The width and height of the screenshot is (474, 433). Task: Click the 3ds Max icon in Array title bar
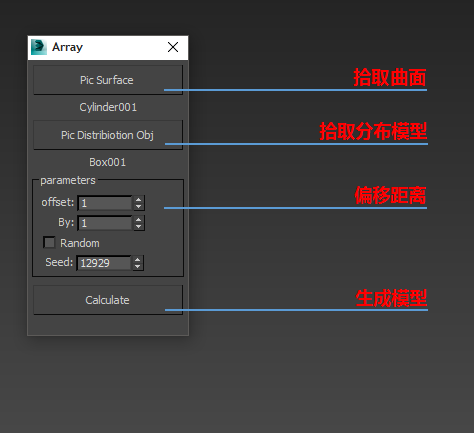click(39, 47)
